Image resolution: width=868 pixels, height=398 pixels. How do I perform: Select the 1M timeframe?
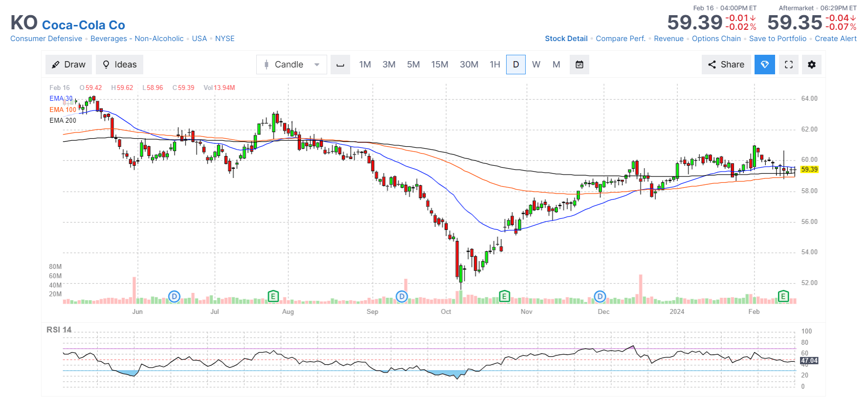[x=365, y=65]
